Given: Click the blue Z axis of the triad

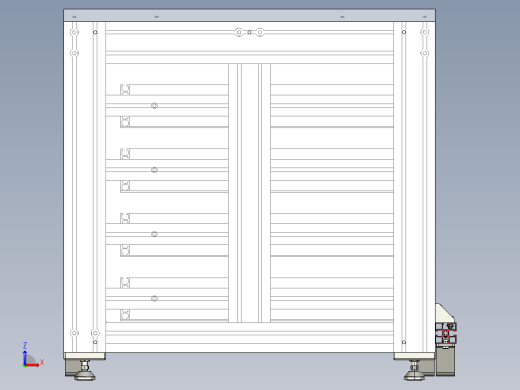Looking at the screenshot, I should point(25,357).
